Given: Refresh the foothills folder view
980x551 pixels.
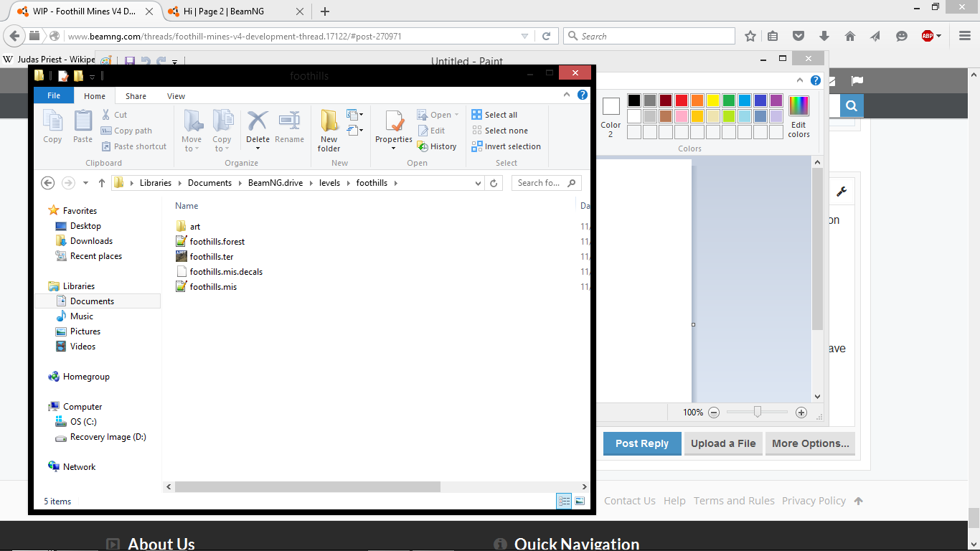Looking at the screenshot, I should pos(494,183).
